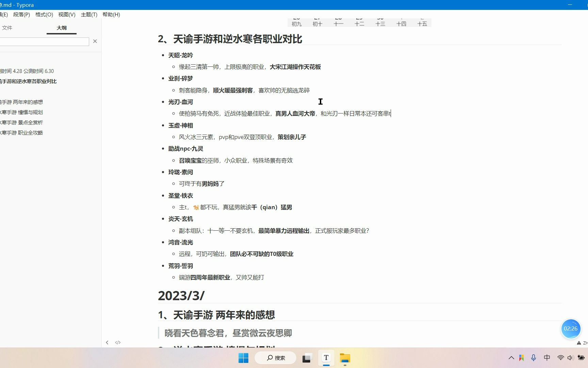Viewport: 588px width, 368px height.
Task: Open the Windows Start menu
Action: point(243,358)
